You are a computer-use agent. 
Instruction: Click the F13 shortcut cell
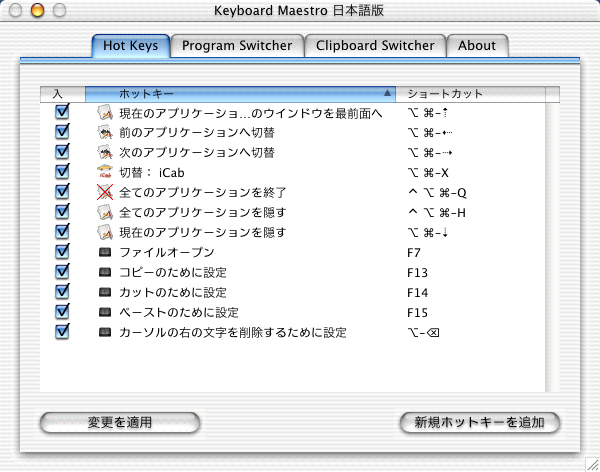[x=417, y=273]
